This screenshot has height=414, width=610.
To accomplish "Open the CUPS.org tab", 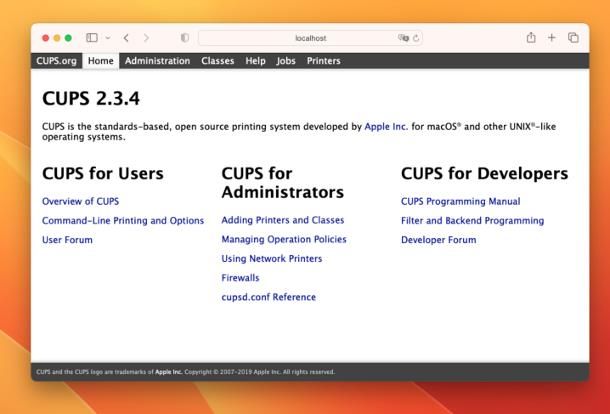I will (56, 61).
